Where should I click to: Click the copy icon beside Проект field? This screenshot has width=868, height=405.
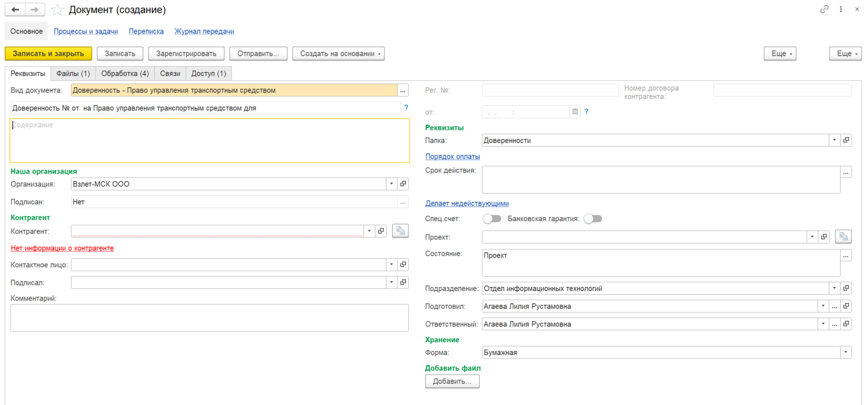843,237
